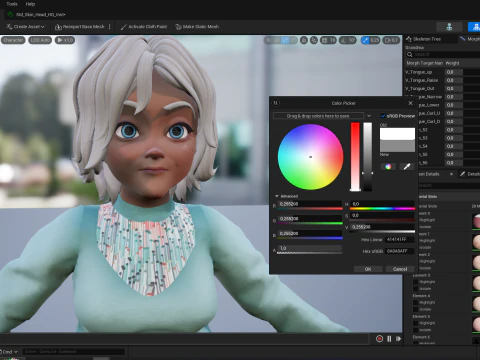Open Reimport Base Mesh options (three dots)
Viewport: 480px width, 360px height.
coord(110,27)
